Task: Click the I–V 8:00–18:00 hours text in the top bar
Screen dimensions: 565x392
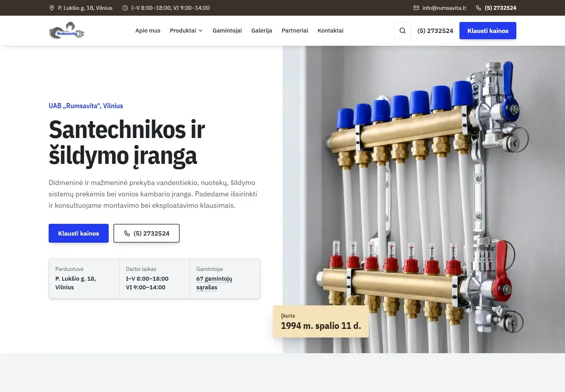Action: (170, 8)
